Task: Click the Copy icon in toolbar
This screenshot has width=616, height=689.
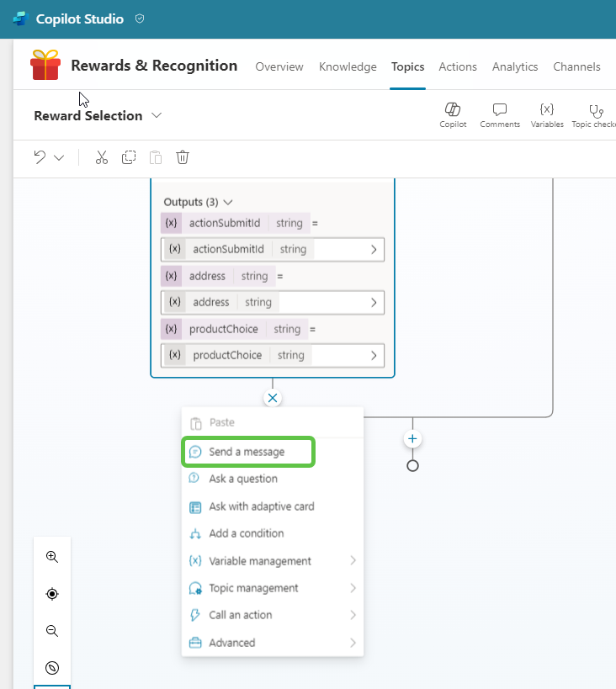Action: pyautogui.click(x=129, y=157)
